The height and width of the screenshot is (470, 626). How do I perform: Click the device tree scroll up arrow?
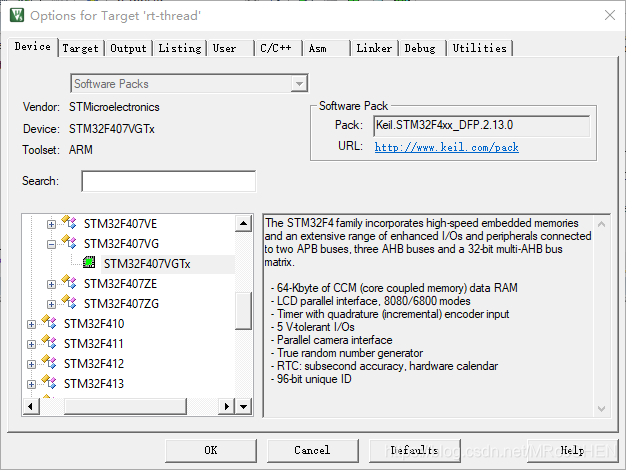[244, 223]
